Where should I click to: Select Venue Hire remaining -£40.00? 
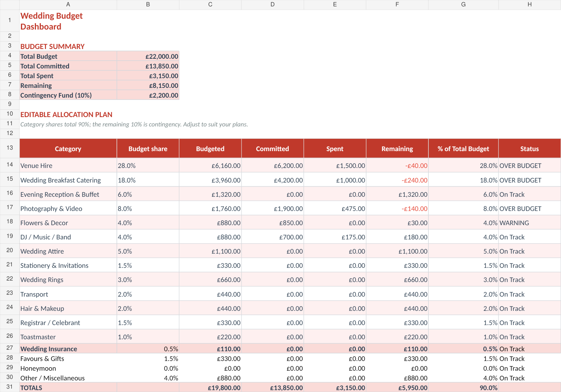coord(397,165)
